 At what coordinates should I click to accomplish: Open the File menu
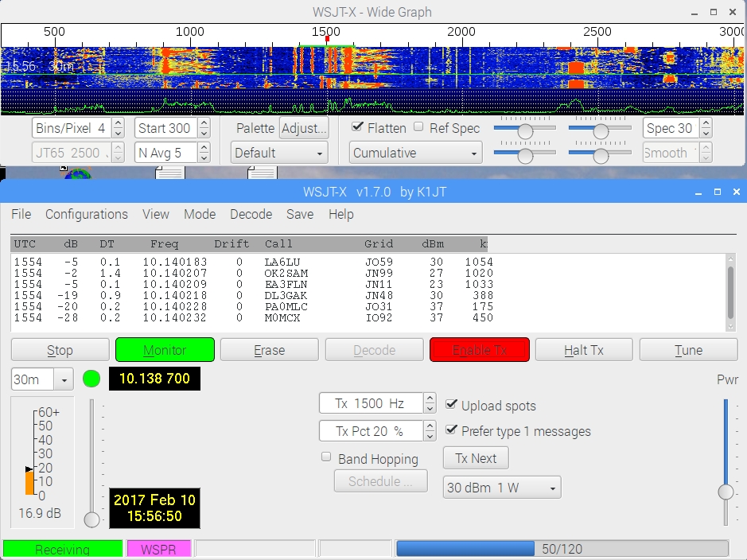coord(21,214)
